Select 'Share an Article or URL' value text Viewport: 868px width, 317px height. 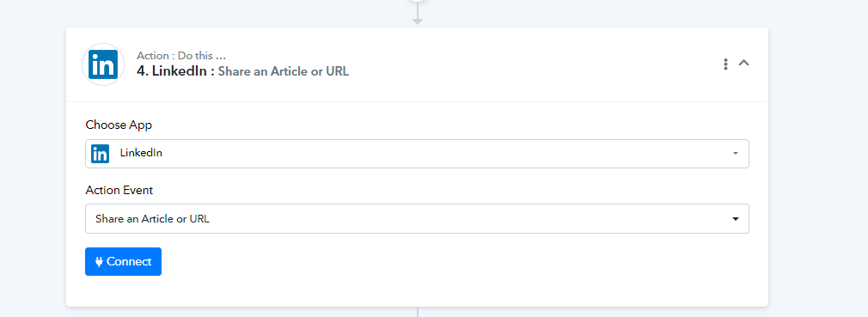click(152, 218)
